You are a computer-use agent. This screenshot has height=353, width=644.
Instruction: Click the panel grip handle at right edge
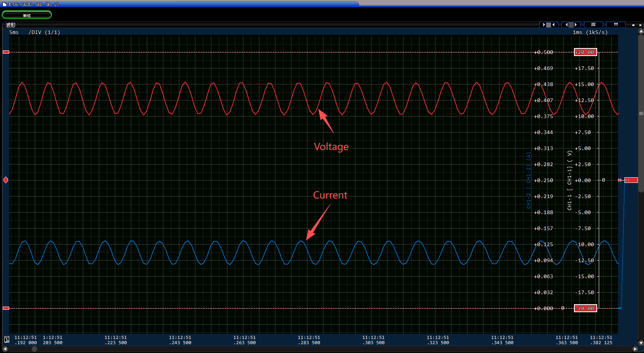pos(641,114)
